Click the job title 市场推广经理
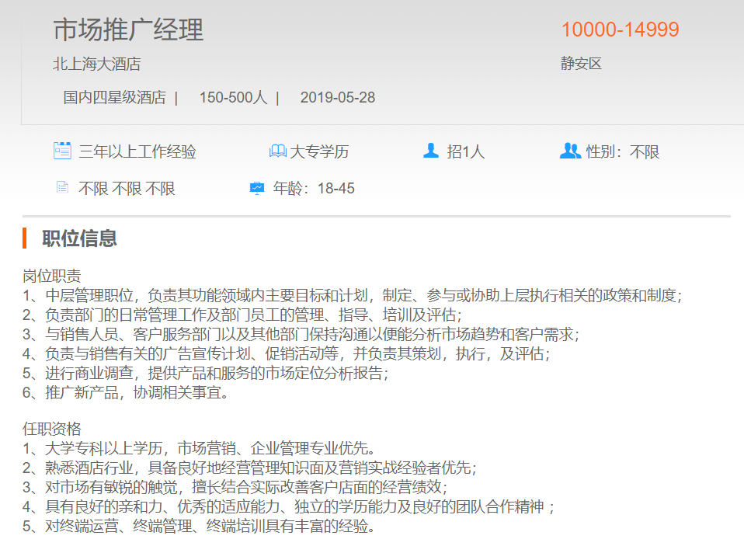This screenshot has width=744, height=560. click(x=128, y=30)
